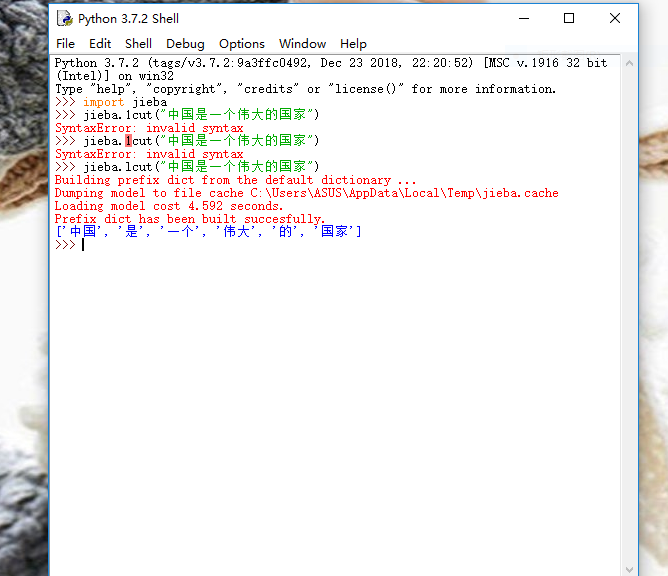
Task: Click the blue output list of segmented words
Action: (208, 231)
